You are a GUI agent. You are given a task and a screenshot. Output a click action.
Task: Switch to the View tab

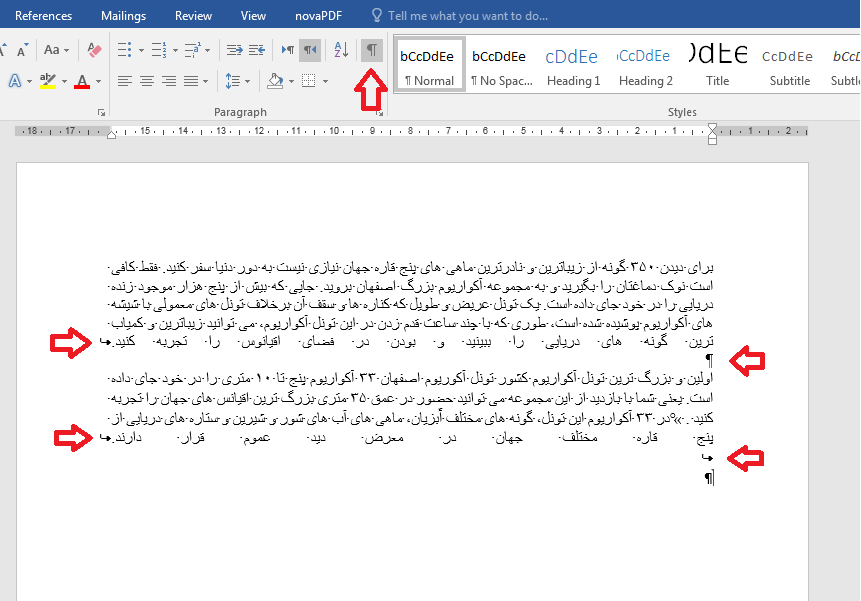253,15
